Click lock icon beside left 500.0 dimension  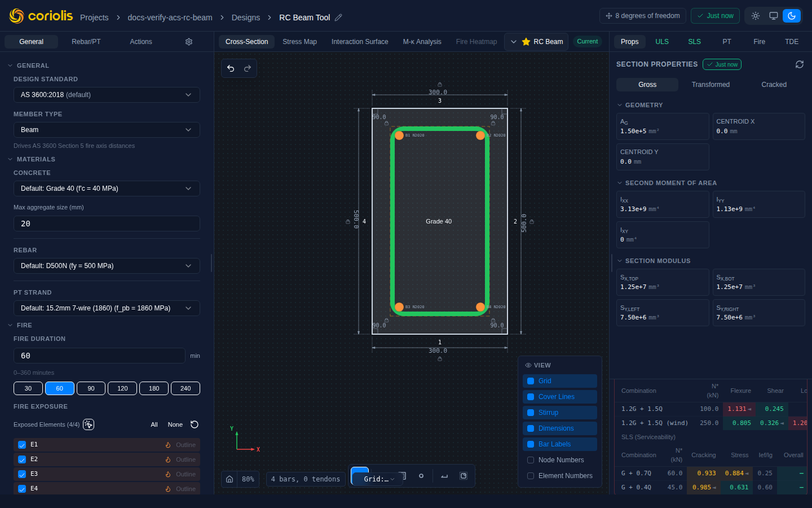347,222
